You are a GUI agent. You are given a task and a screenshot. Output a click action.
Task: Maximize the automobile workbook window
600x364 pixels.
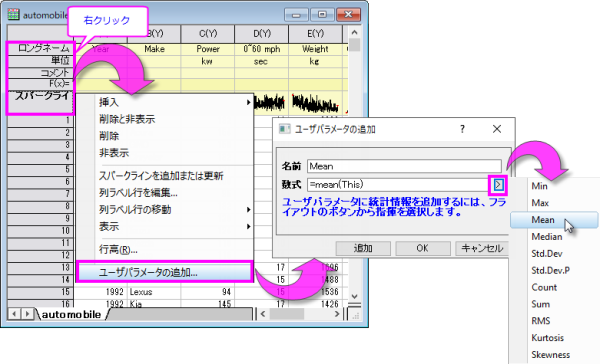tap(322, 15)
